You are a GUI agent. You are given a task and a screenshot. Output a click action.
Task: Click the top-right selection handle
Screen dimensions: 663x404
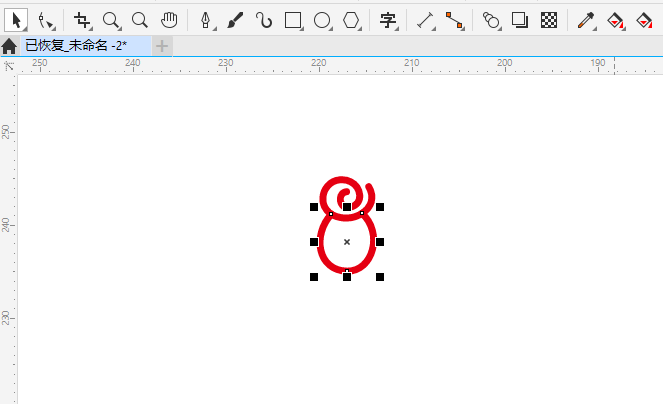380,207
